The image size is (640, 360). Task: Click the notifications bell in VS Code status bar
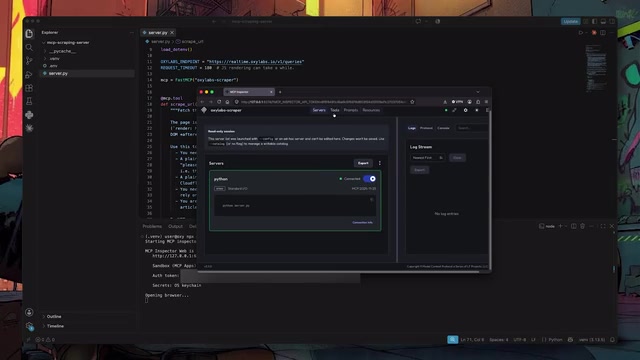[x=612, y=340]
